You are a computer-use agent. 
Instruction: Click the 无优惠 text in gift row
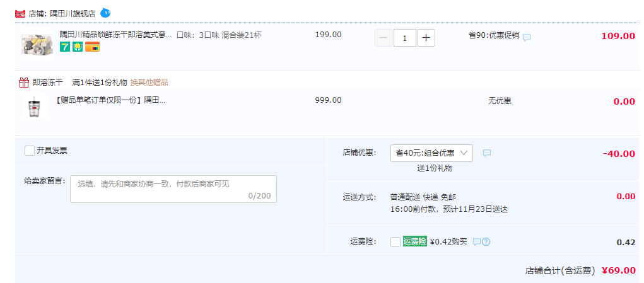coord(500,100)
